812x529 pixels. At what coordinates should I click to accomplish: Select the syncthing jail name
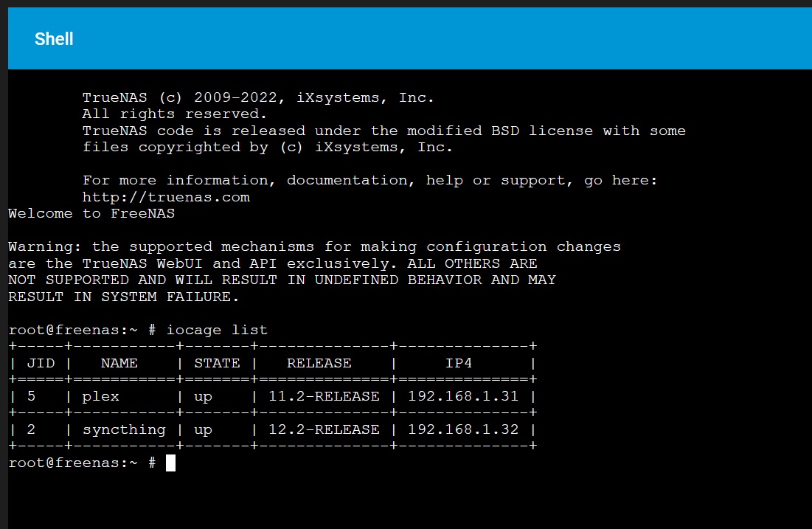124,429
